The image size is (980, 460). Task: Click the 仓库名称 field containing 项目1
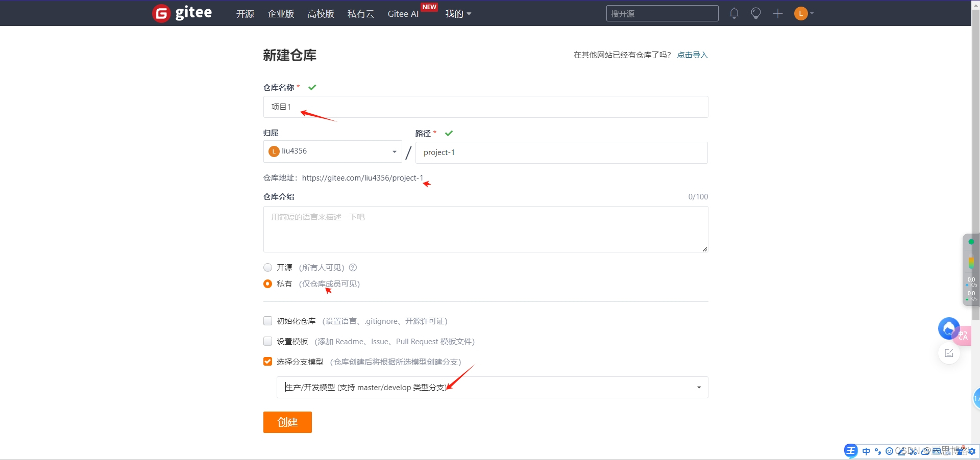pyautogui.click(x=485, y=107)
